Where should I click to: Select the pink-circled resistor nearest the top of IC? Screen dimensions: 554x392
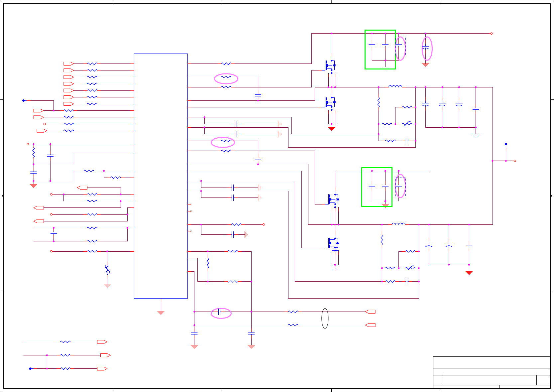[226, 78]
